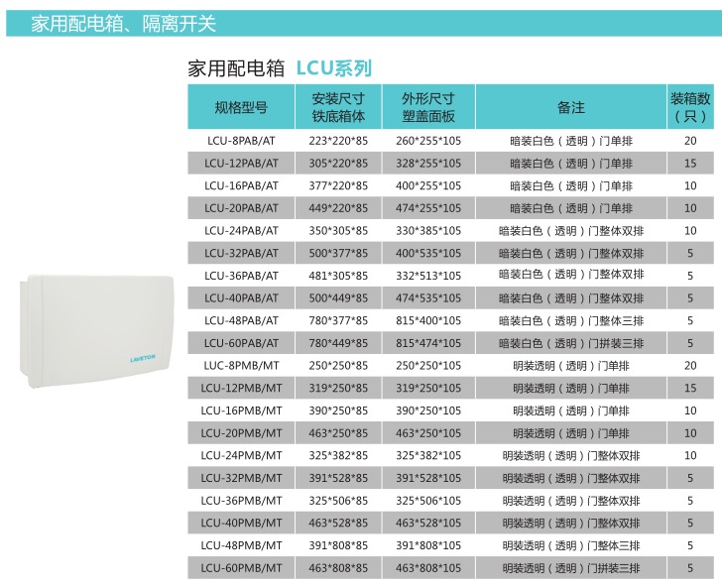Click the 391*528*105 outer size cell
Screen dimensions: 722x588
point(428,478)
